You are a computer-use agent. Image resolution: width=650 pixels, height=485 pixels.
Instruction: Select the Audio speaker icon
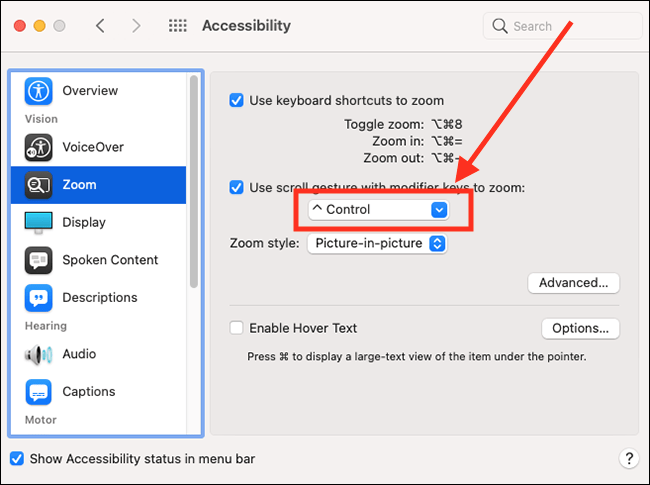click(39, 354)
